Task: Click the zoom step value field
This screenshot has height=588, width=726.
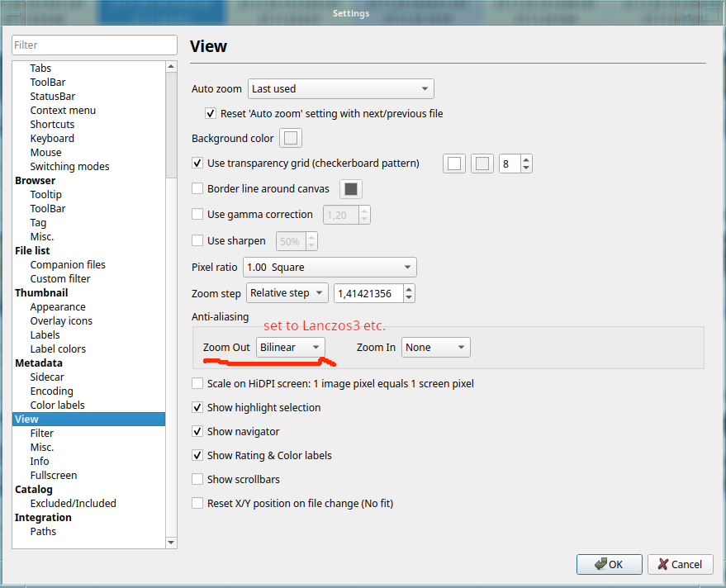Action: tap(368, 293)
